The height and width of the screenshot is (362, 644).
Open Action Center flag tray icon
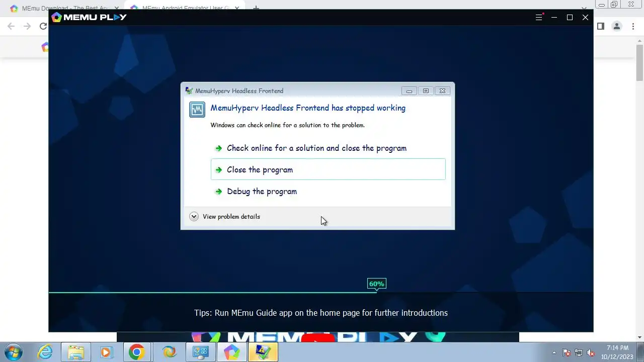(567, 353)
